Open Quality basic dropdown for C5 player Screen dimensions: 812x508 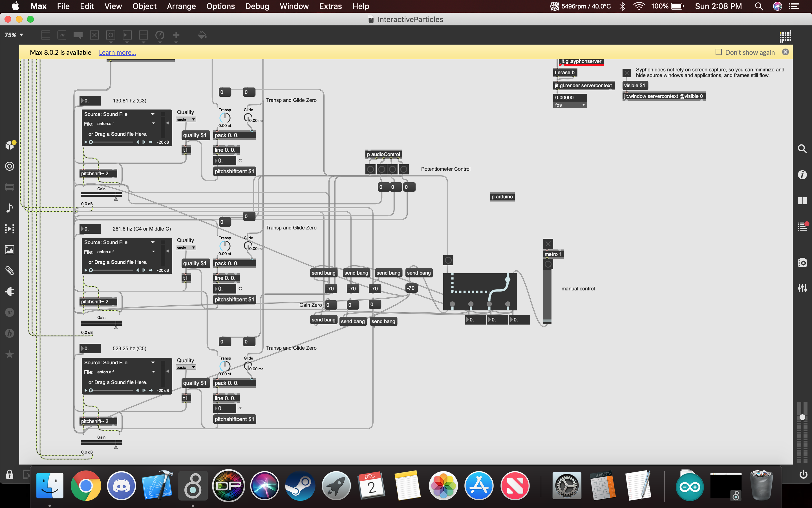[186, 367]
